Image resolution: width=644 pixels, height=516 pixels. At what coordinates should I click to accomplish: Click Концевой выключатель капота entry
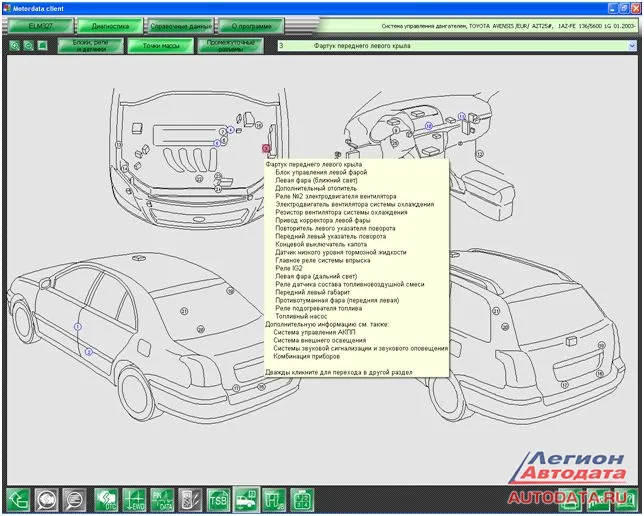click(x=321, y=244)
